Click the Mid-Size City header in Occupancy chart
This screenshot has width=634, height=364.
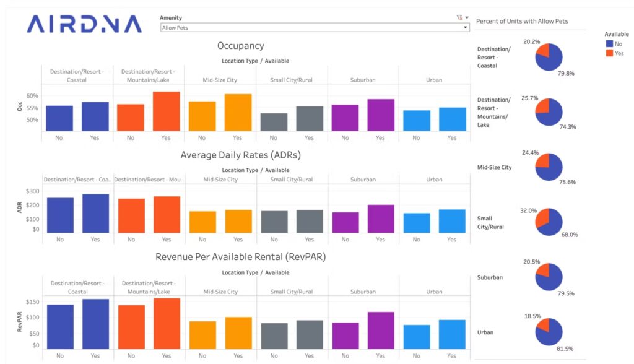[x=220, y=80]
